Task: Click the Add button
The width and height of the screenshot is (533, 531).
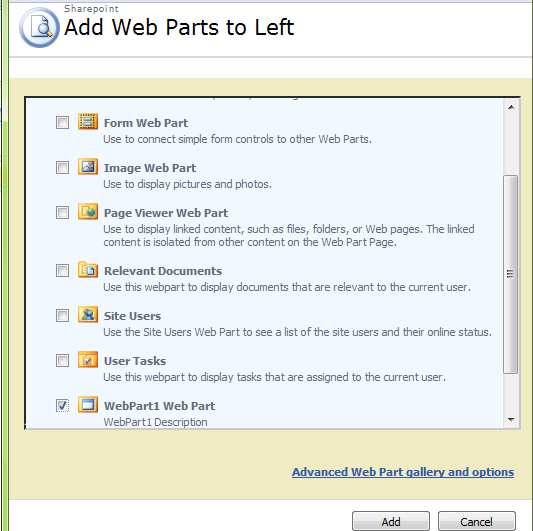Action: [x=391, y=521]
